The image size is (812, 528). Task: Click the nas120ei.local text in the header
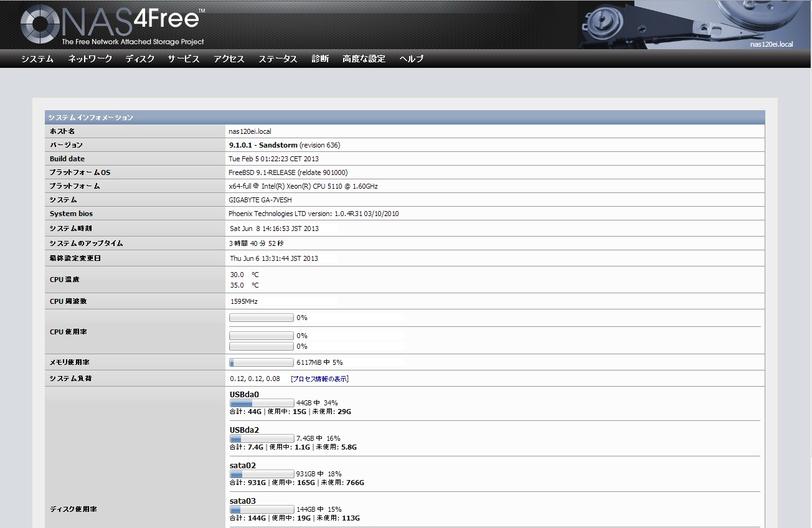[772, 44]
